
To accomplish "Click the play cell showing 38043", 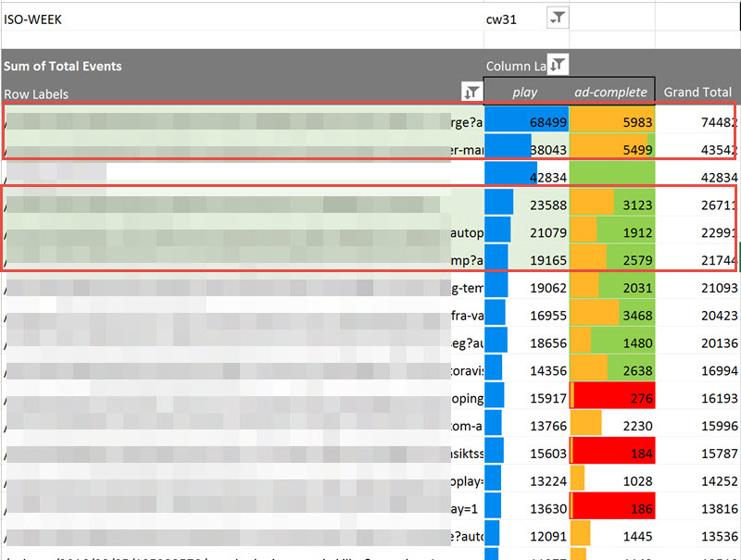I will [x=525, y=149].
